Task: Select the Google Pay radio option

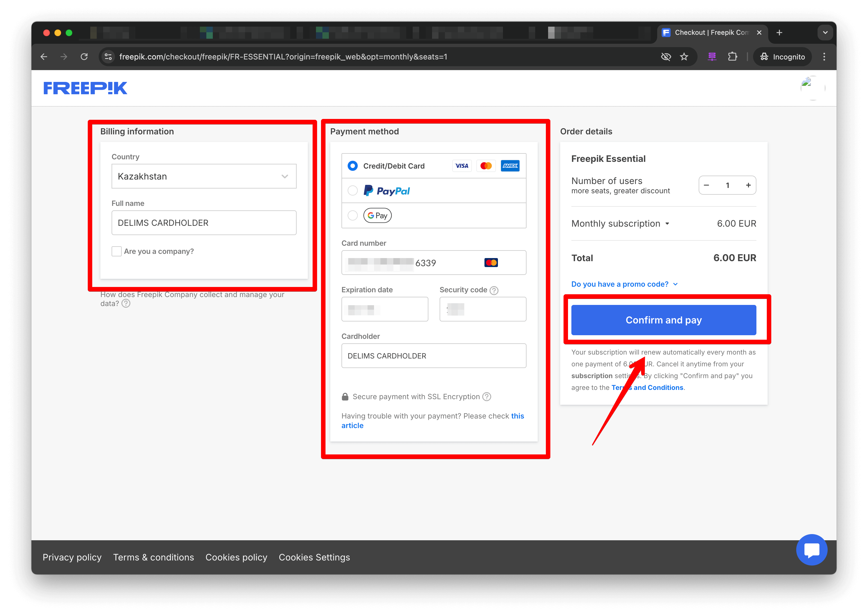Action: [352, 215]
